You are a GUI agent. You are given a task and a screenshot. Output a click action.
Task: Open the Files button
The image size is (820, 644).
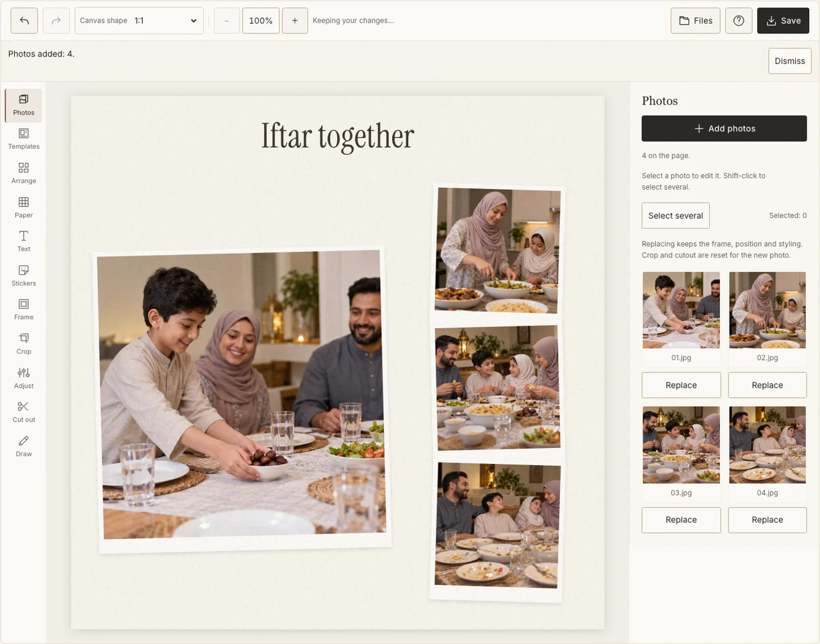point(696,21)
